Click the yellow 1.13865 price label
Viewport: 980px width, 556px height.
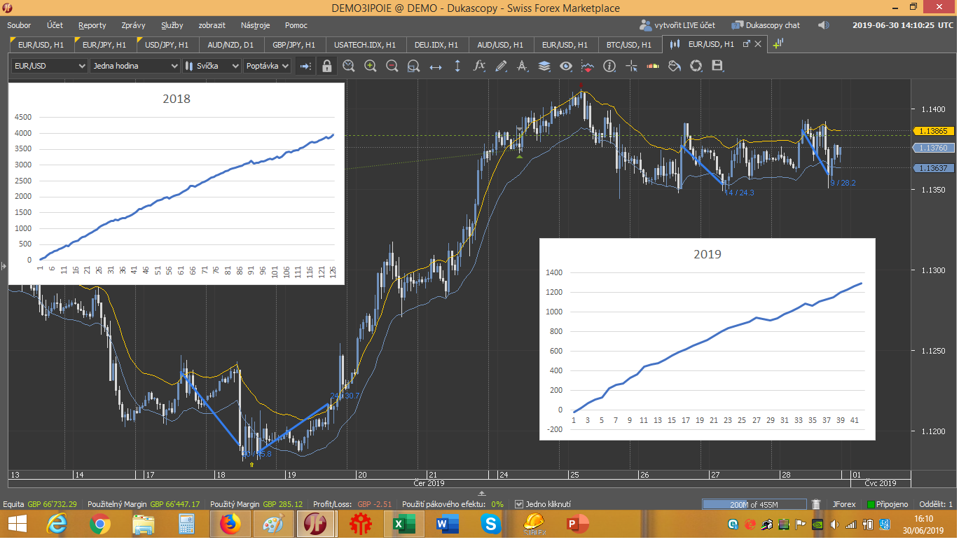pyautogui.click(x=934, y=131)
